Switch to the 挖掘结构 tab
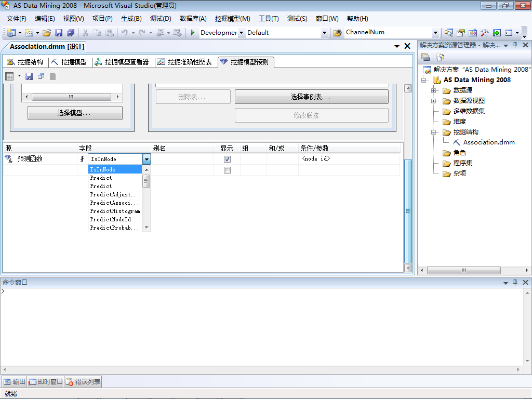Screen dimensions: 532x399 (25, 62)
